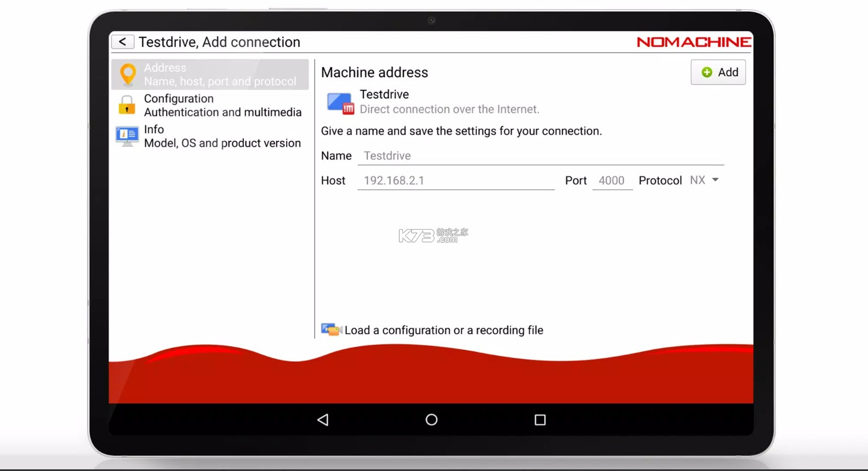Click the green plus icon in Add
The image size is (868, 471).
[706, 72]
